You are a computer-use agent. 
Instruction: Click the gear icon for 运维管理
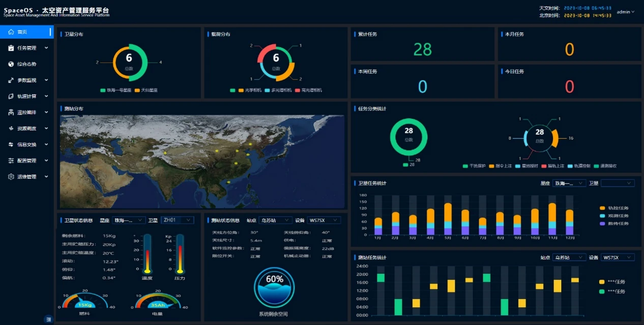point(11,176)
